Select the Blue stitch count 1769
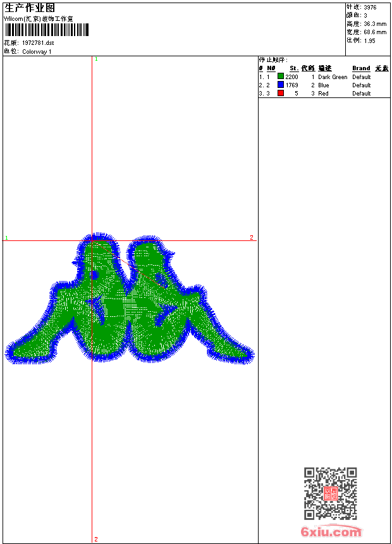 [x=291, y=85]
